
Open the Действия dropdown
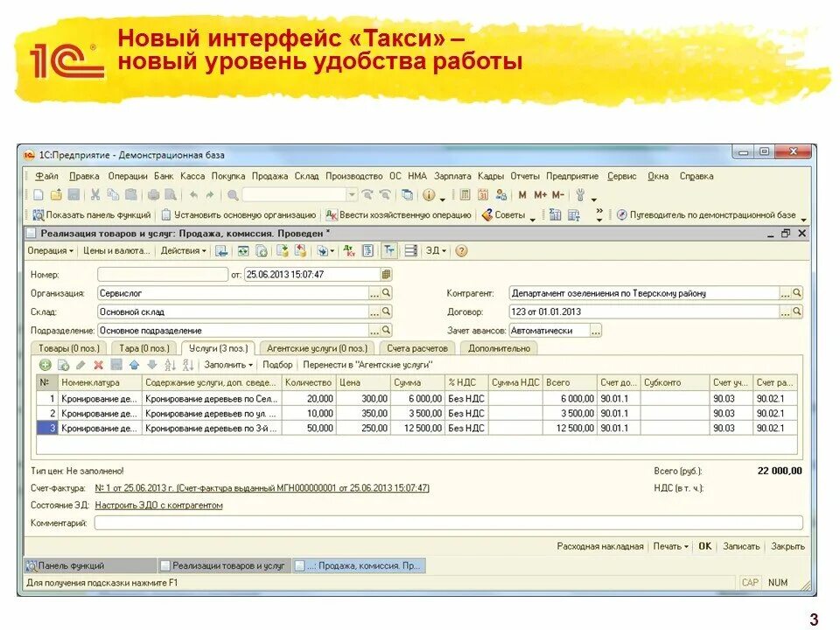point(183,251)
